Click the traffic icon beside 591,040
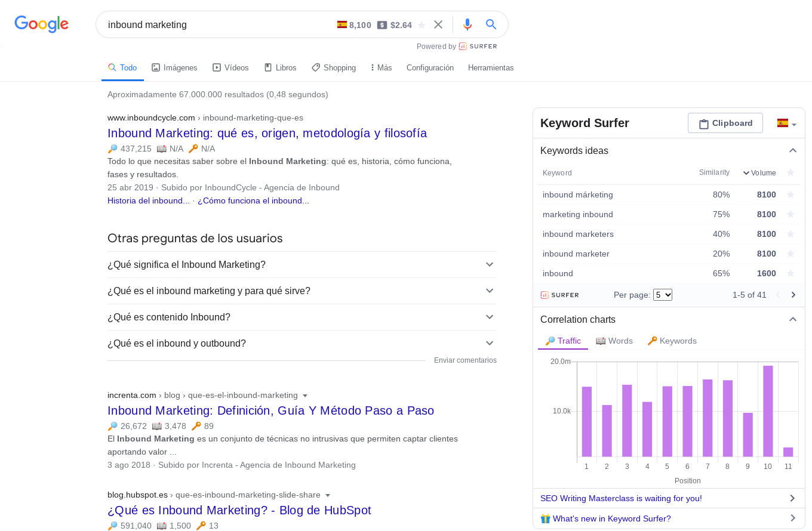 coord(112,526)
